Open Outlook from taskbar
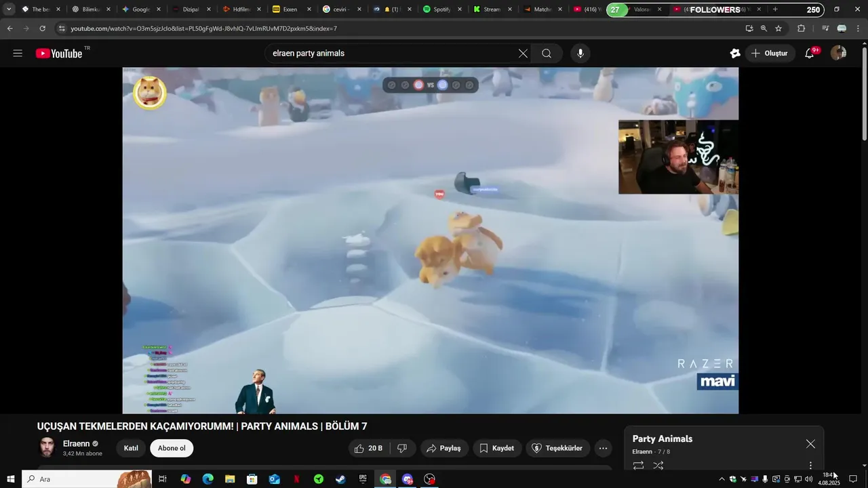This screenshot has width=868, height=488. pos(274,479)
